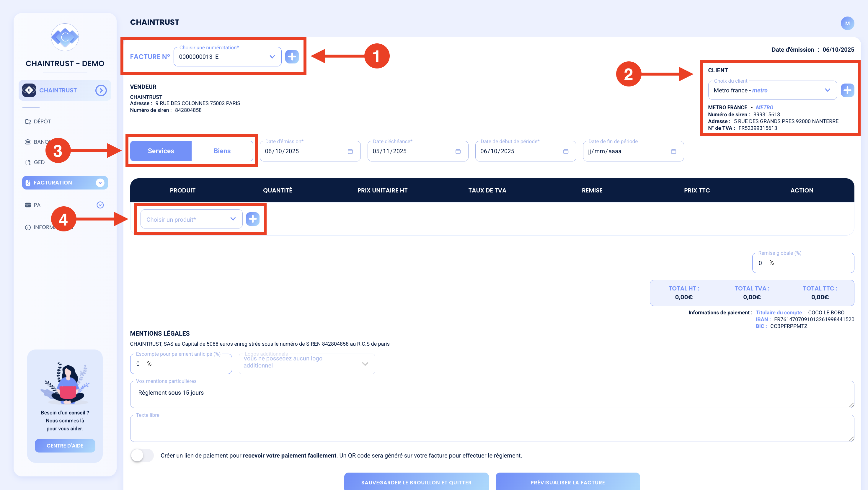The image size is (868, 490).
Task: Click the Date de fin de période field
Action: point(633,151)
